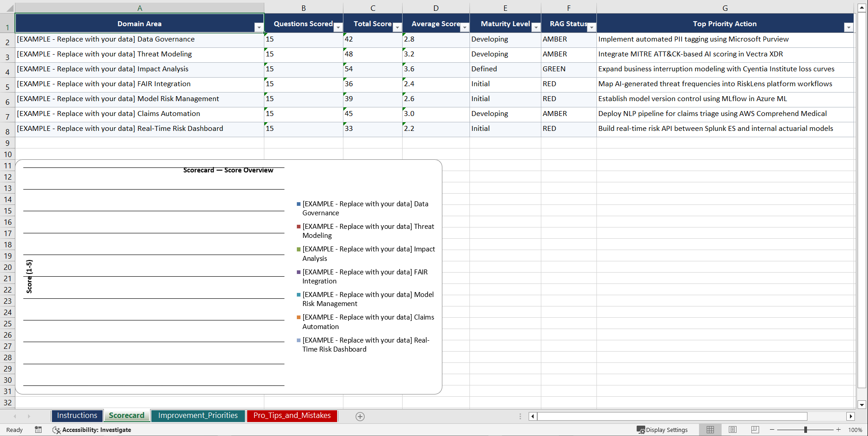Click the Zoom Out minus icon
The image size is (868, 436).
coord(772,430)
